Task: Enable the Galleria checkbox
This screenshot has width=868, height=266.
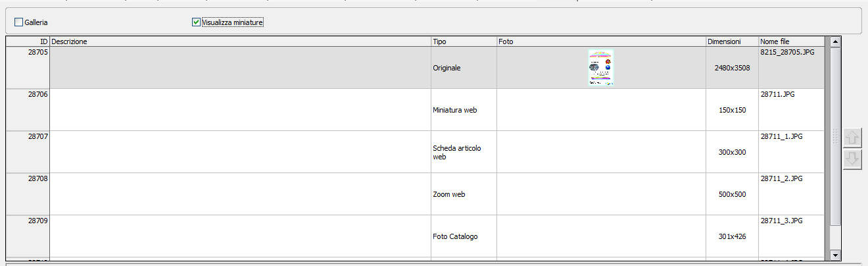Action: [x=18, y=22]
